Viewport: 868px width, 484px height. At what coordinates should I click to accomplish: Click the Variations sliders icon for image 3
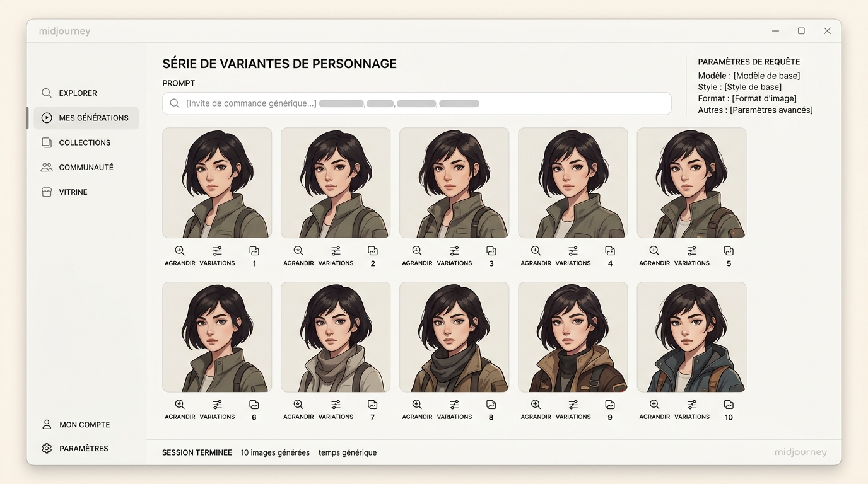(x=454, y=251)
